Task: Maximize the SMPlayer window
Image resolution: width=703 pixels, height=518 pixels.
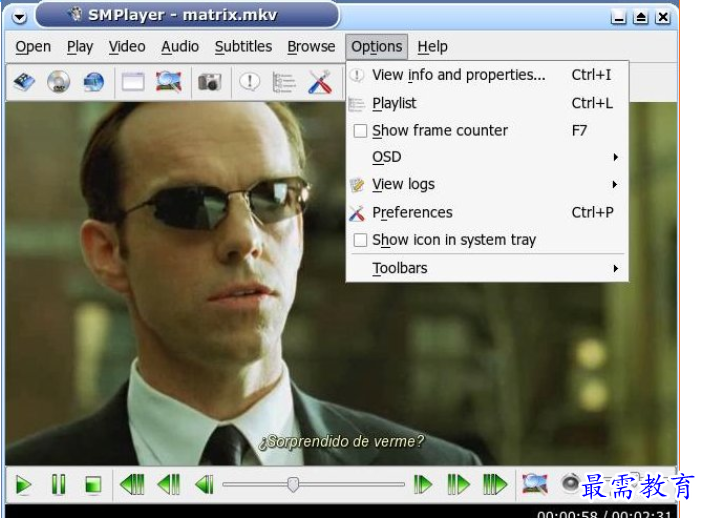Action: 641,17
